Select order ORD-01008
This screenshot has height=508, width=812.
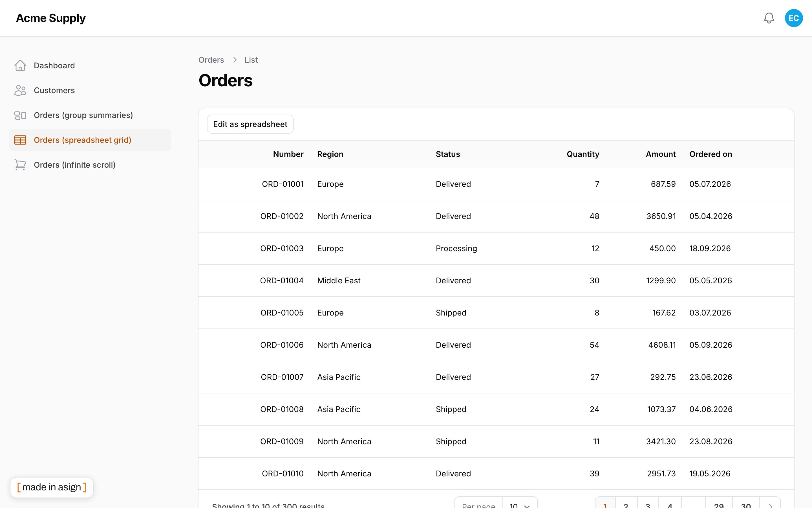[496, 409]
